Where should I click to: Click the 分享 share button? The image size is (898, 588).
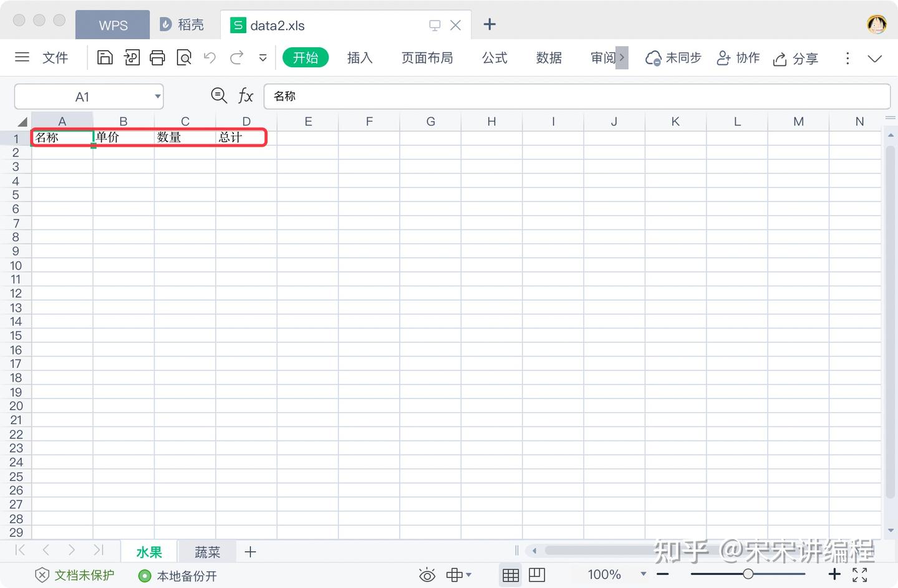[796, 58]
